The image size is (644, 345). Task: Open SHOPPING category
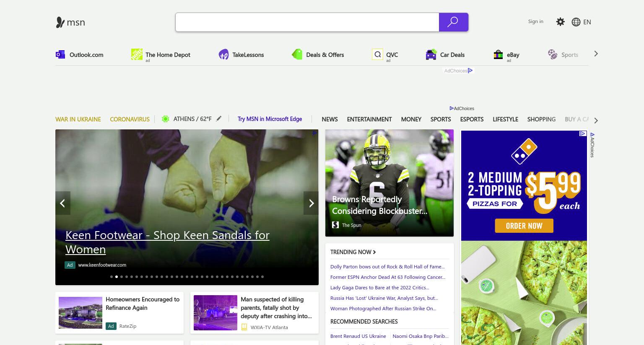(x=541, y=119)
